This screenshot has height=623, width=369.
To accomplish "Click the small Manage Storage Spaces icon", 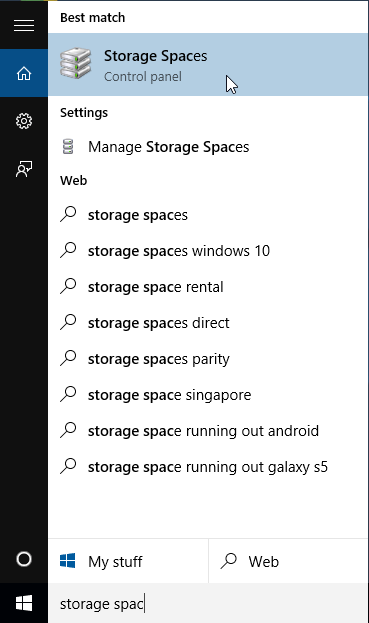I will tap(68, 146).
